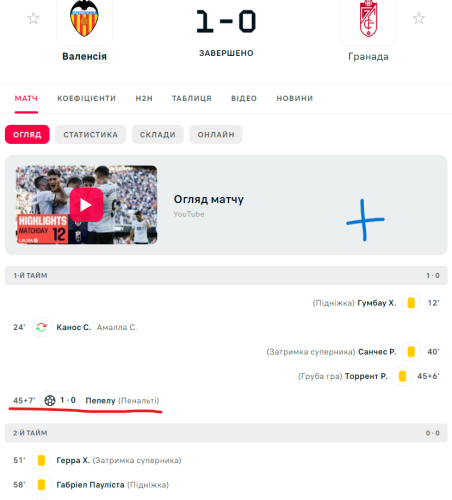Select the ВІДЕО tab
The image size is (452, 500).
(x=244, y=98)
